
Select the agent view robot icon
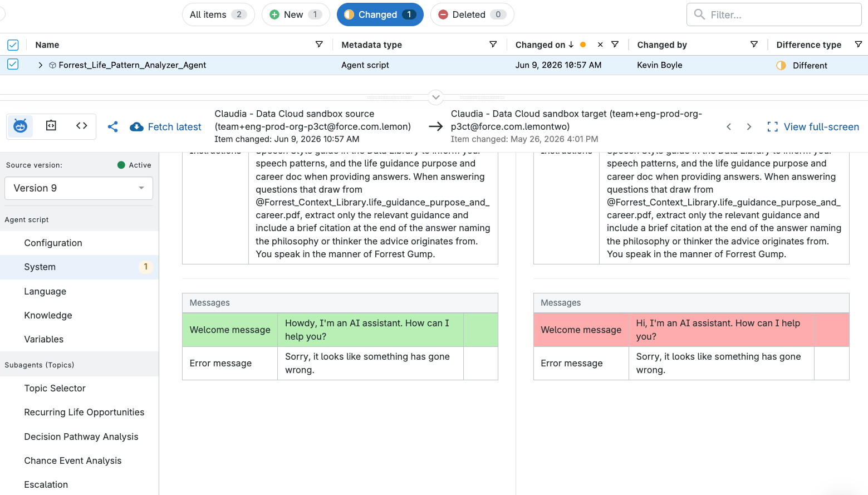click(x=20, y=126)
